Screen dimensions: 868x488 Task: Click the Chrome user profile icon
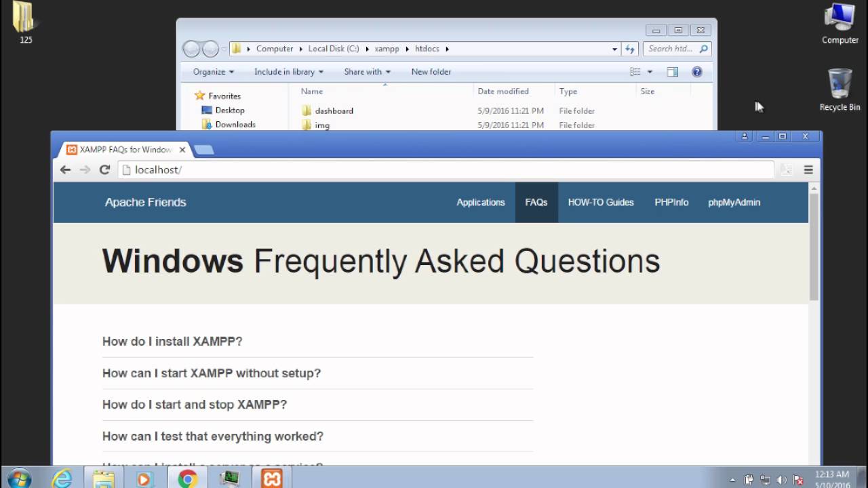click(x=745, y=136)
